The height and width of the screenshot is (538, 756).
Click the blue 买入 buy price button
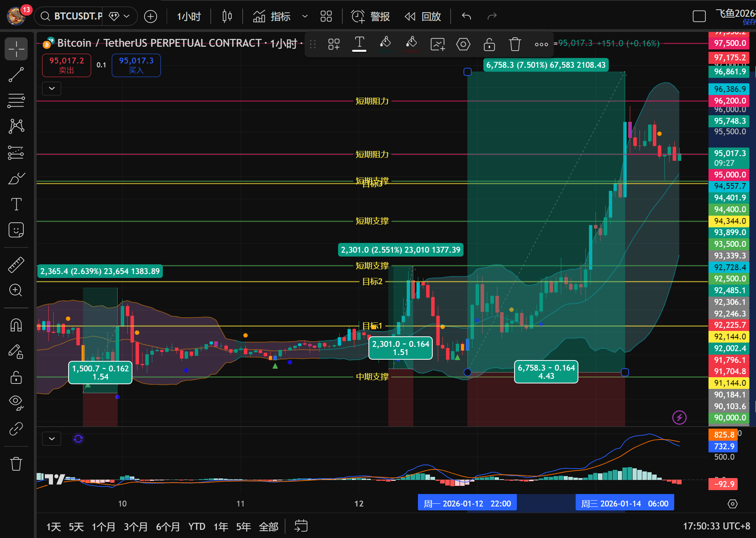pos(136,65)
